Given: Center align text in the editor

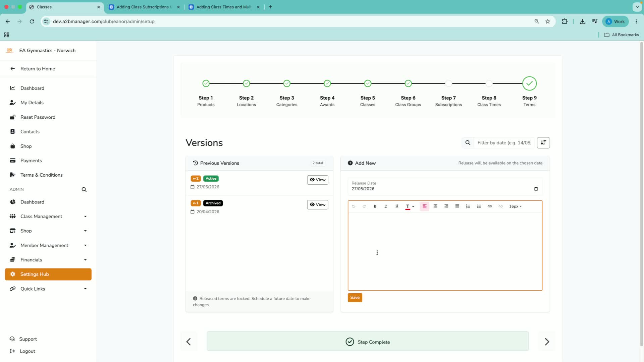Looking at the screenshot, I should click(435, 206).
